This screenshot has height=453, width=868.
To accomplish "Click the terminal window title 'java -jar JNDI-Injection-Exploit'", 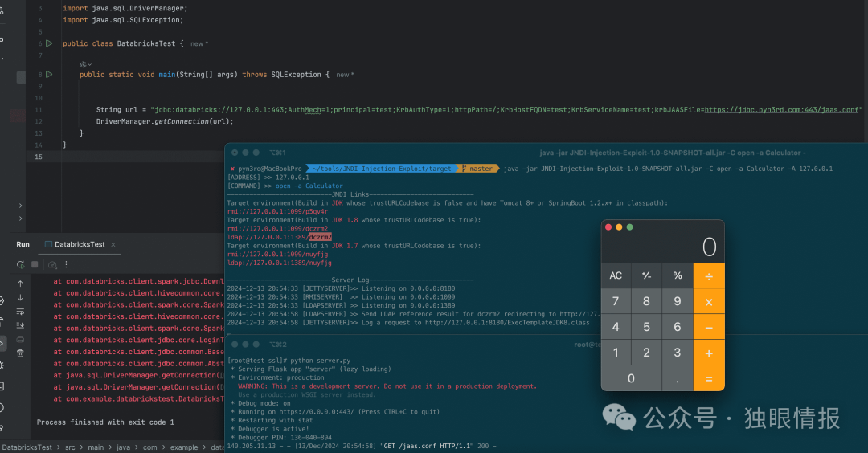I will click(672, 153).
